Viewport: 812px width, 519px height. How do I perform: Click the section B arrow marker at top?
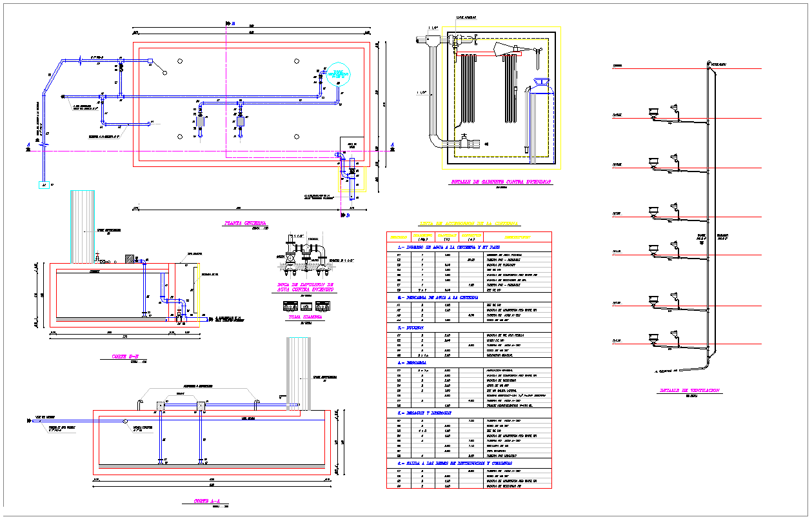(x=229, y=24)
